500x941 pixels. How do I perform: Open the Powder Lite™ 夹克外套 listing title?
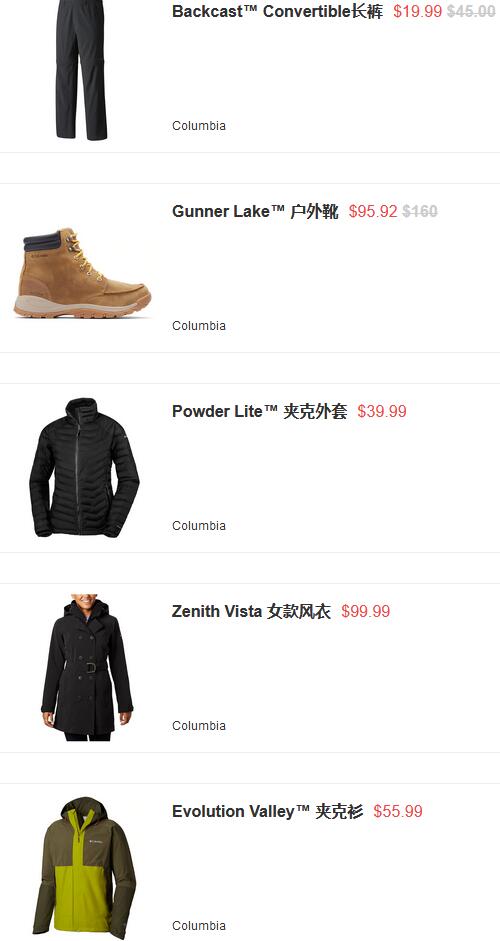(x=259, y=411)
